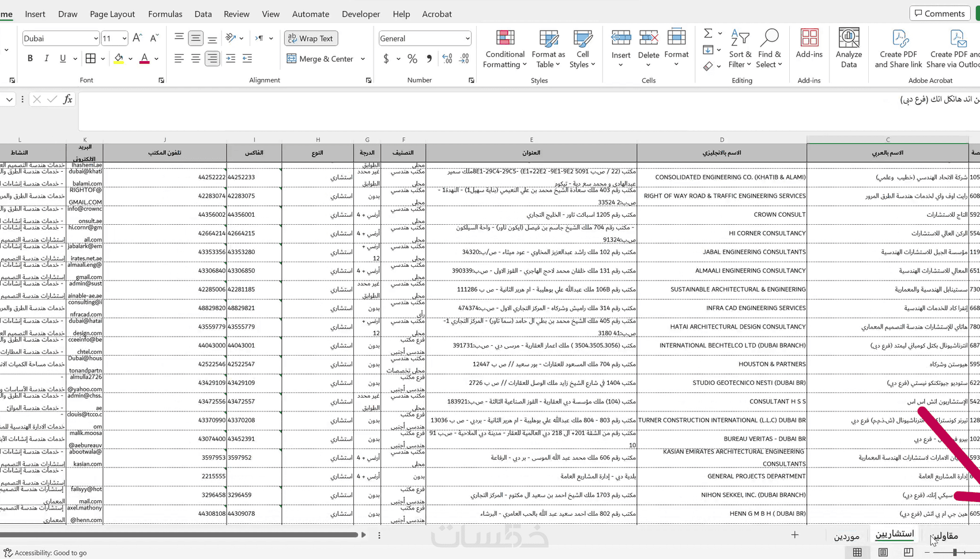Apply the yellow fill color

click(118, 58)
